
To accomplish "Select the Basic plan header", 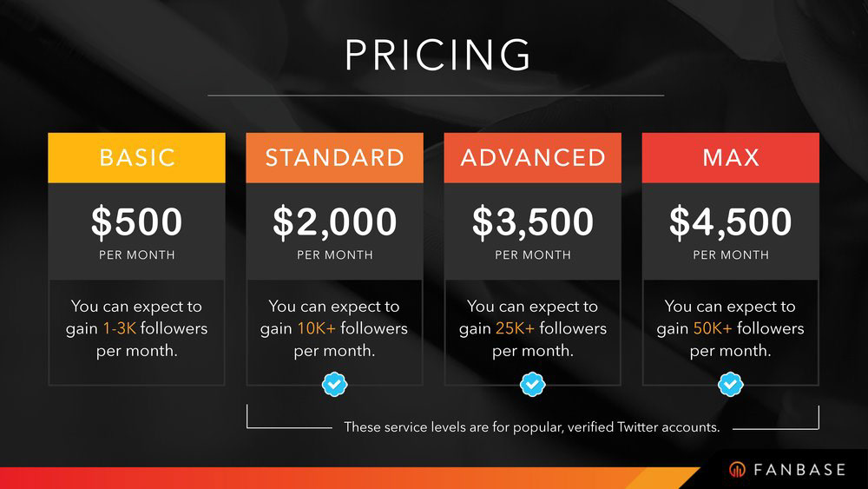I will [x=137, y=158].
